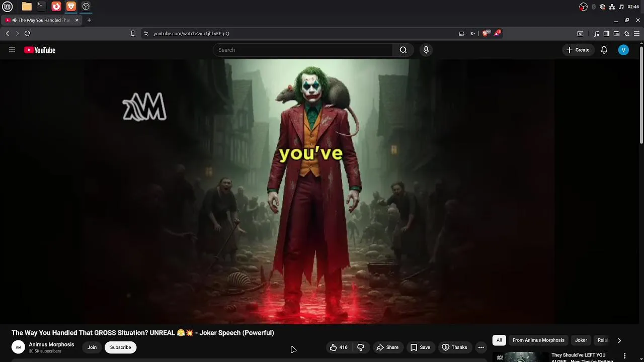Open the Linux Mint start menu
The image size is (644, 362).
[x=8, y=7]
